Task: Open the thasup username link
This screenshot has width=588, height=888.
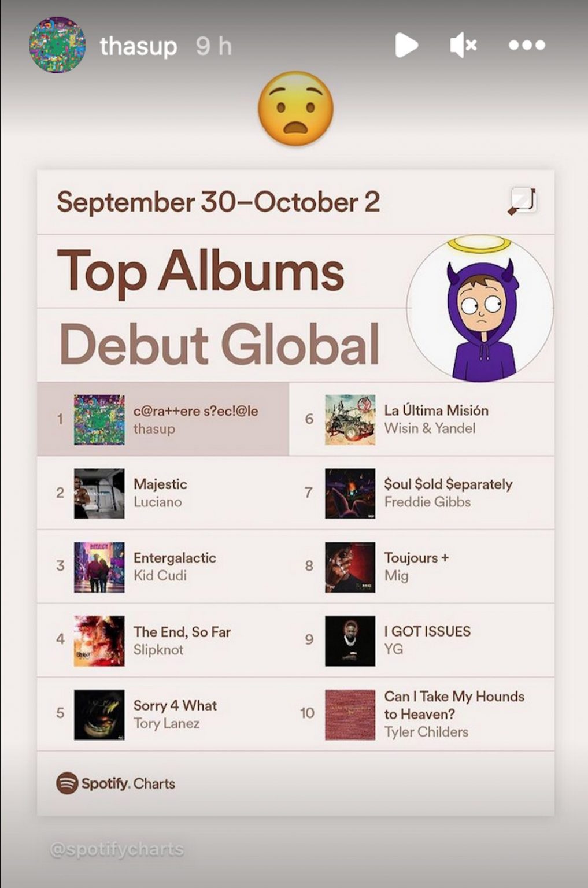Action: pos(138,46)
